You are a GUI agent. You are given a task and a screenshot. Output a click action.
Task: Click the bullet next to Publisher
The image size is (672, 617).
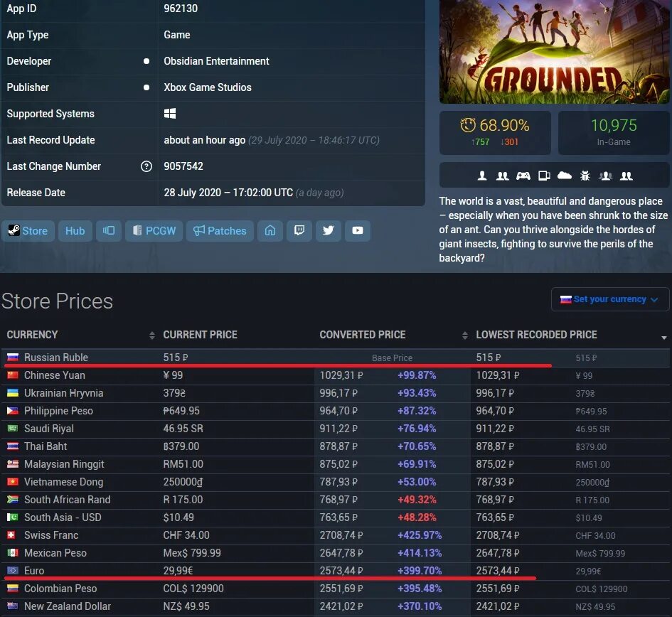[x=146, y=87]
